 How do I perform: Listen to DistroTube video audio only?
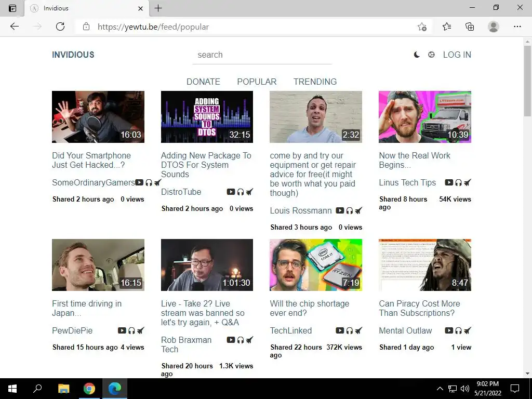240,192
